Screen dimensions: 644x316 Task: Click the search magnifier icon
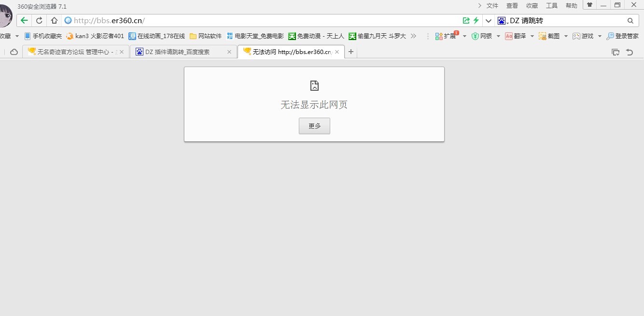(x=630, y=21)
